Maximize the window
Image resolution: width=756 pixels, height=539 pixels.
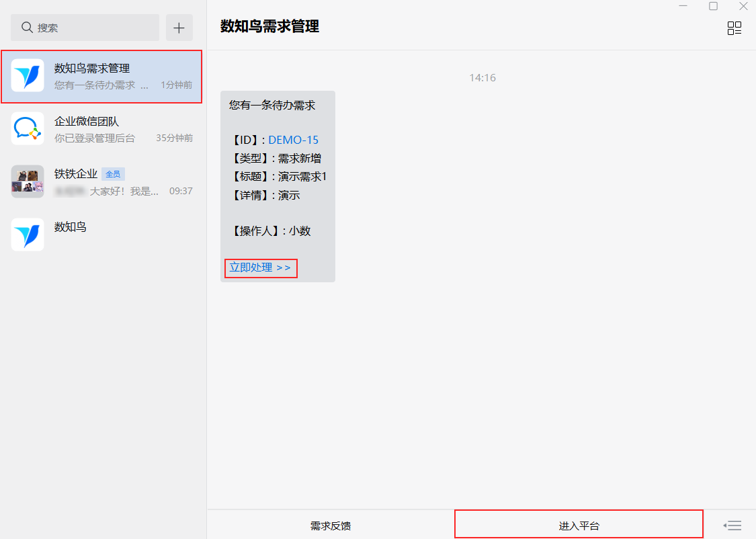click(x=713, y=6)
